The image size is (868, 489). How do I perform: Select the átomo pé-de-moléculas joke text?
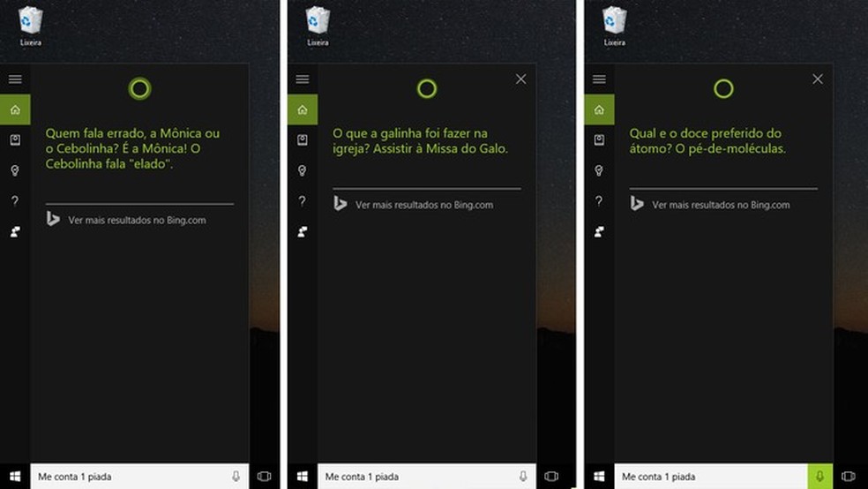pyautogui.click(x=707, y=140)
